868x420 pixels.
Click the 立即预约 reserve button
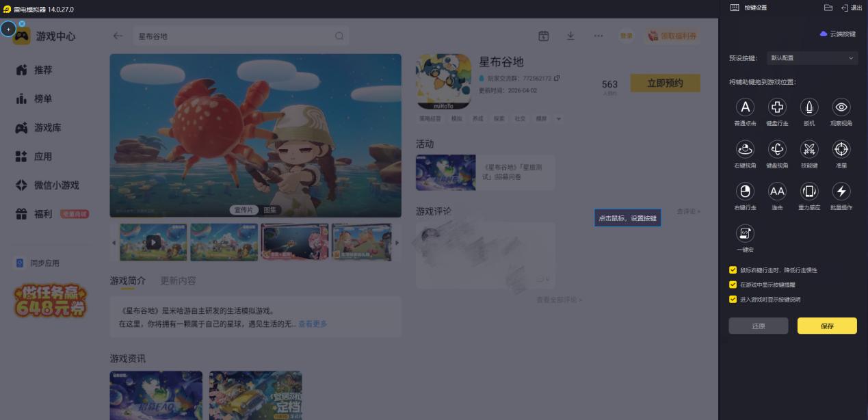point(666,83)
